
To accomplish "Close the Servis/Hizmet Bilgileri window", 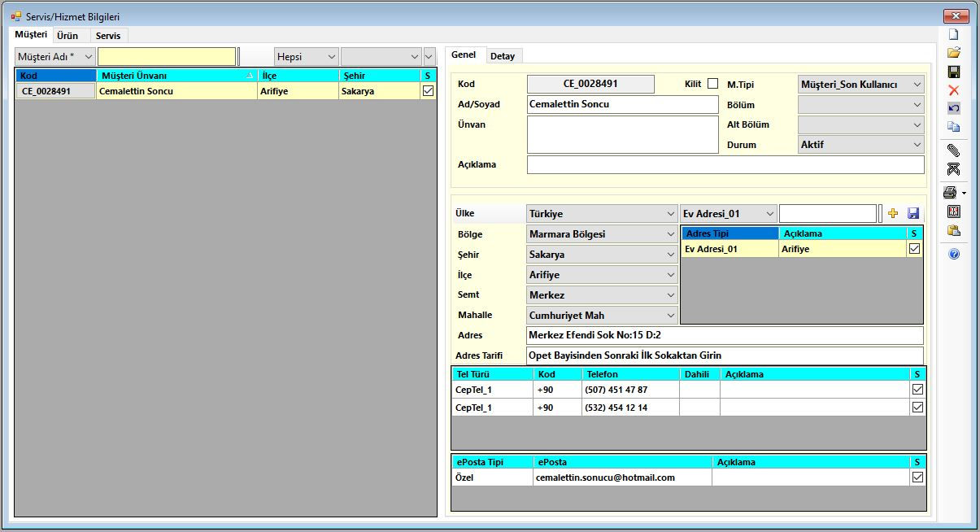I will click(956, 16).
